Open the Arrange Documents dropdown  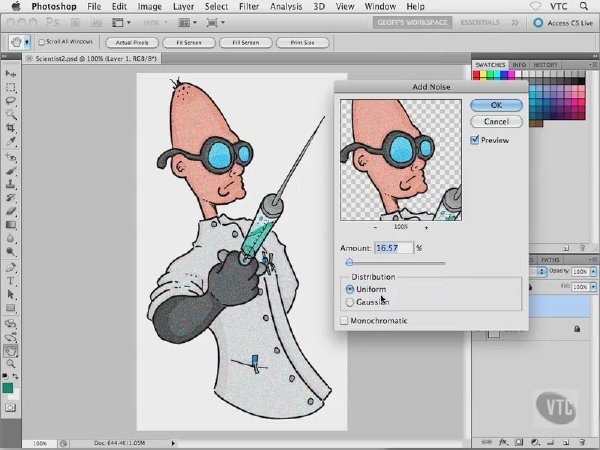(x=187, y=23)
